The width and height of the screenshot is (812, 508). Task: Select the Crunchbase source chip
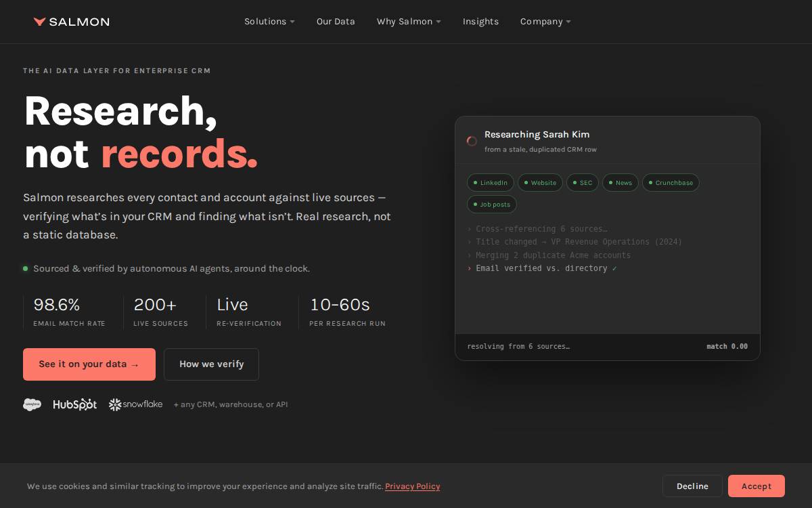click(671, 183)
